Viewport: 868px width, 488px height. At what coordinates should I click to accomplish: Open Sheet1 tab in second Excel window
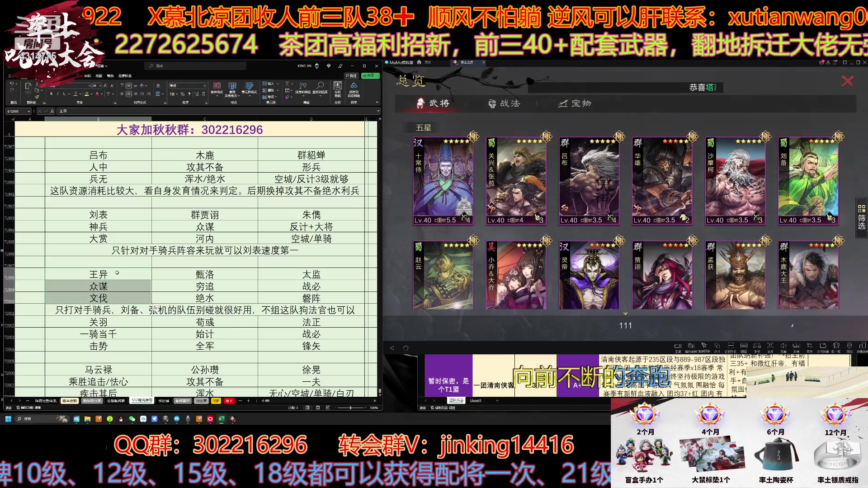[x=475, y=401]
